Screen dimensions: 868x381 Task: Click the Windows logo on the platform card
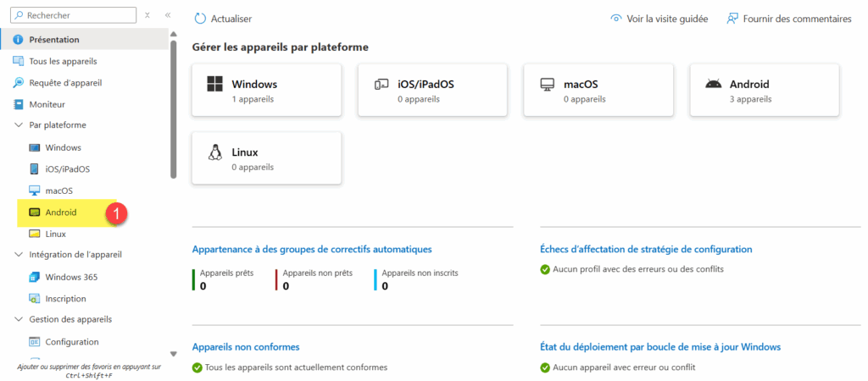coord(214,85)
